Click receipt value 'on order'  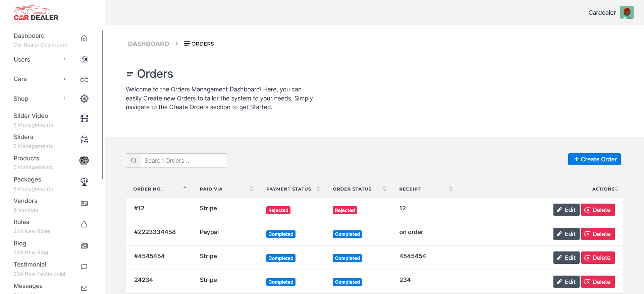(411, 232)
